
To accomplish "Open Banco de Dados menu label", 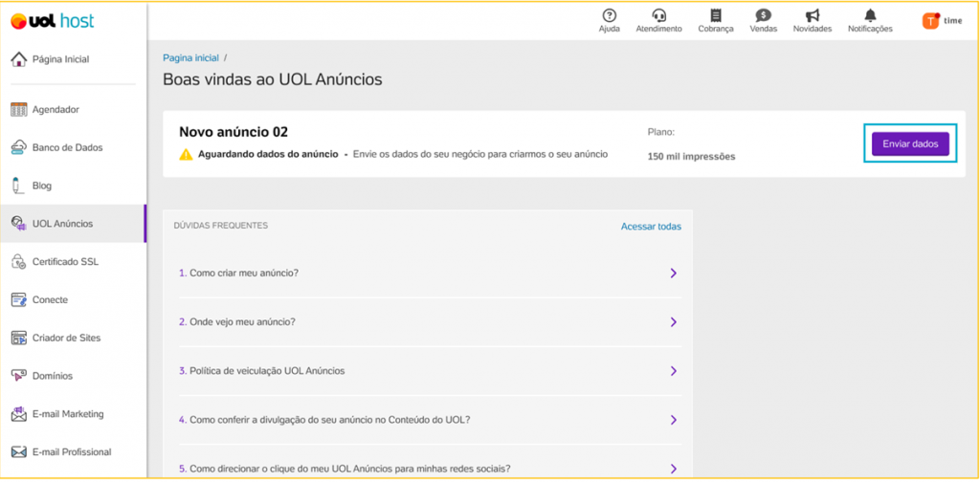I will pyautogui.click(x=68, y=147).
